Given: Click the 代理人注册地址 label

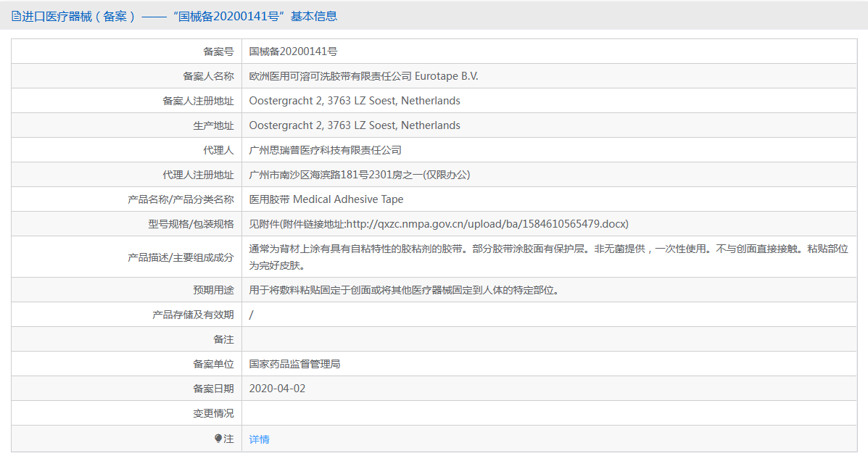Looking at the screenshot, I should (198, 175).
